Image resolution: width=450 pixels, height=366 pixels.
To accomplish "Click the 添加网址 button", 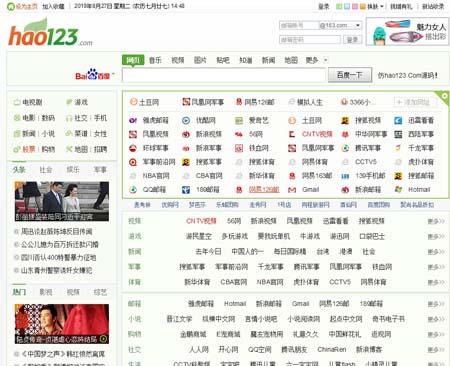I will pos(415,102).
